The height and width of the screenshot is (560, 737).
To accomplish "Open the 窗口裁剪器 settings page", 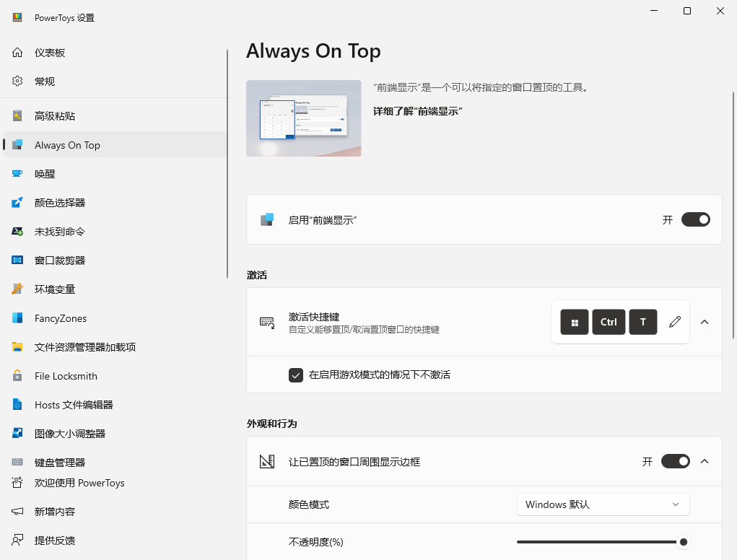I will pos(61,260).
